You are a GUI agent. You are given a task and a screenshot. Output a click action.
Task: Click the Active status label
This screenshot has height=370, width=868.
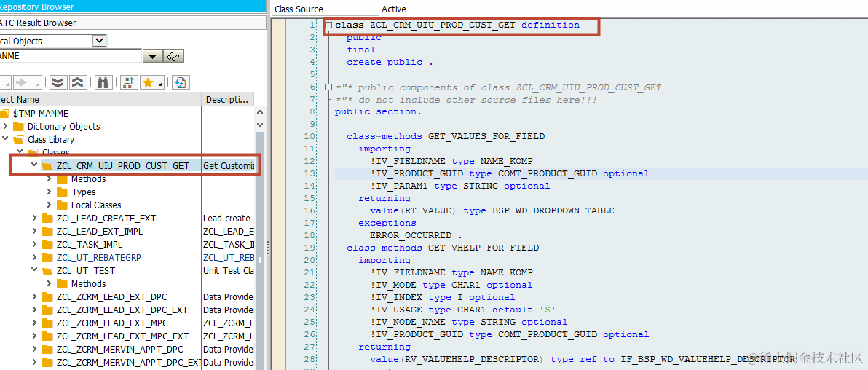[394, 9]
